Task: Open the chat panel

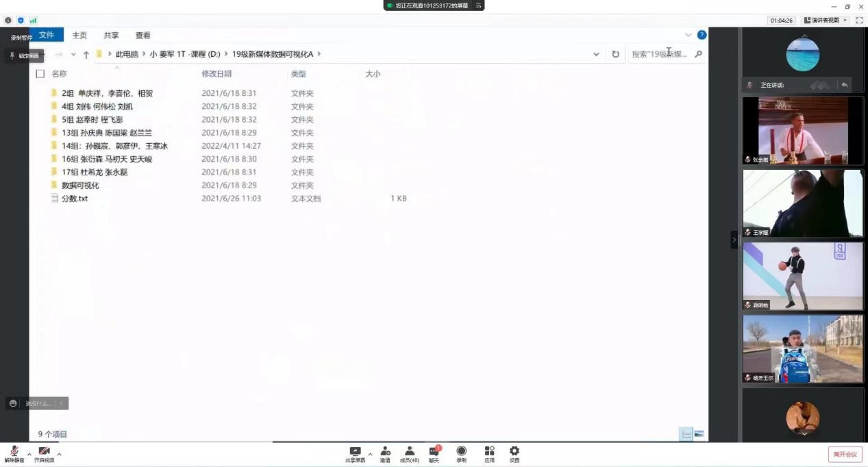Action: pyautogui.click(x=434, y=454)
